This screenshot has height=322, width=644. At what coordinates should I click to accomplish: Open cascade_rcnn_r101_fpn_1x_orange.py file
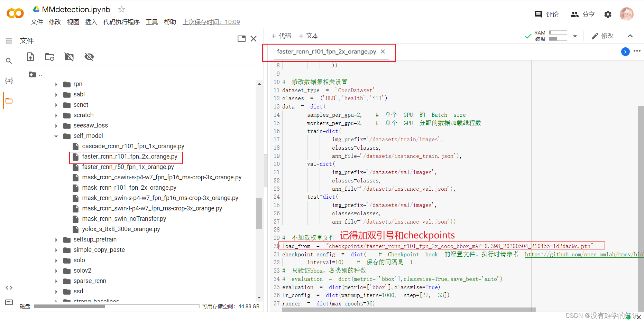[x=133, y=146]
